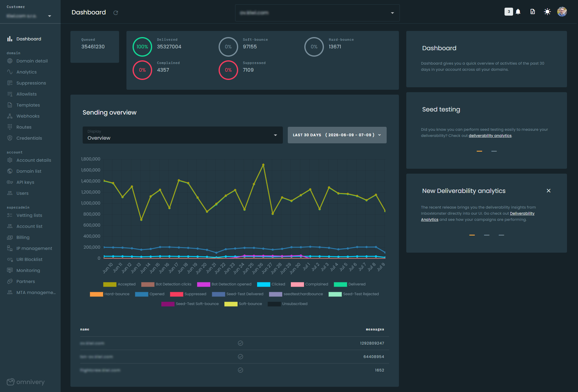The height and width of the screenshot is (392, 578).
Task: Go to API keys page
Action: [x=25, y=182]
